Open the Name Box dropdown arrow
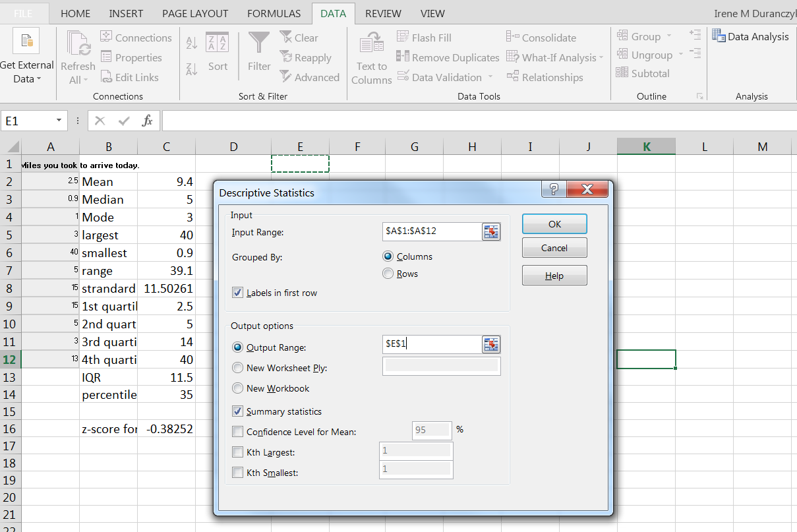 coord(59,121)
